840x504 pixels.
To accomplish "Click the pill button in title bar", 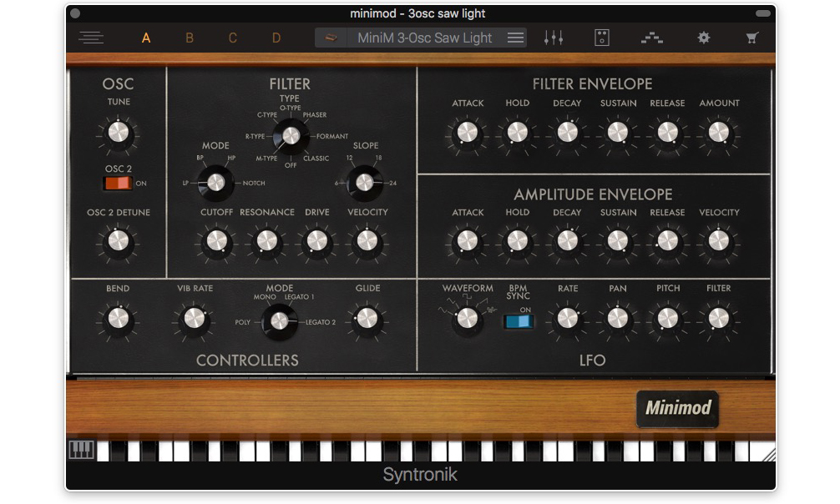I will [763, 13].
